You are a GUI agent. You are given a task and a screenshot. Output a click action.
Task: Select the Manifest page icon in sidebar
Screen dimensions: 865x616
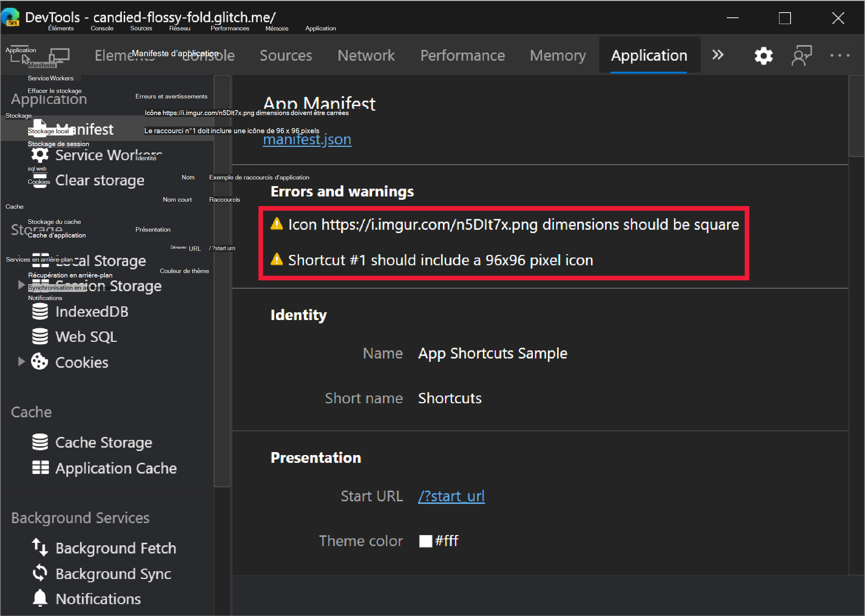click(40, 129)
